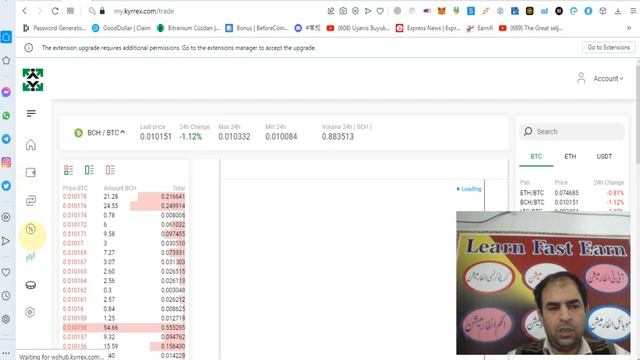Open the Password Generator bookmark
640x360 pixels.
tap(55, 28)
